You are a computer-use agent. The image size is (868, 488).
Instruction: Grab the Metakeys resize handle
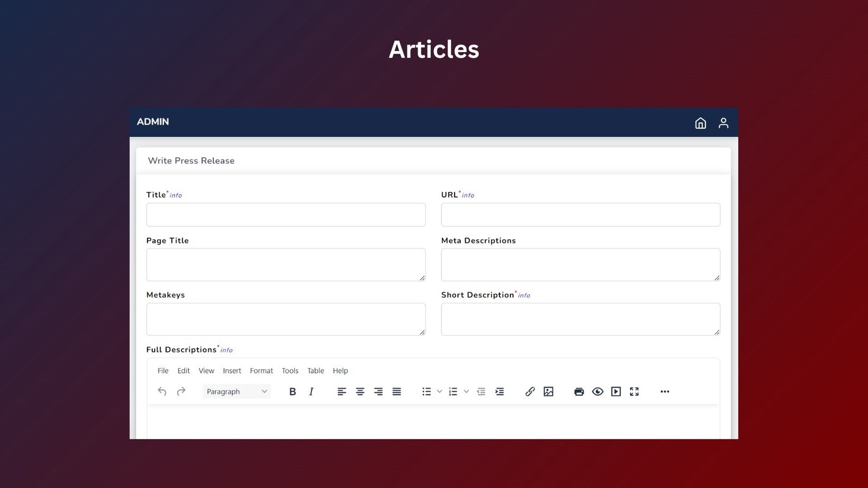[422, 332]
